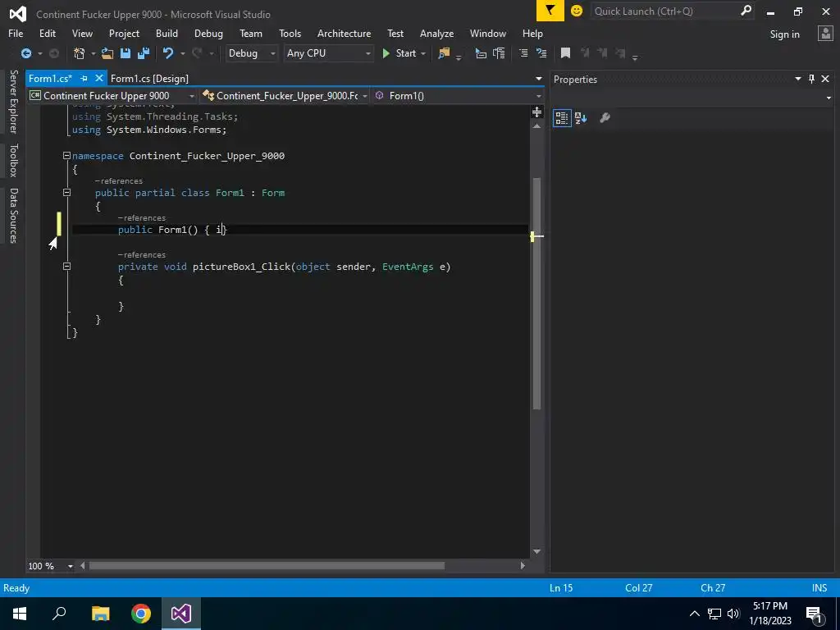The height and width of the screenshot is (630, 840).
Task: Save the current file with Save icon
Action: 126,53
